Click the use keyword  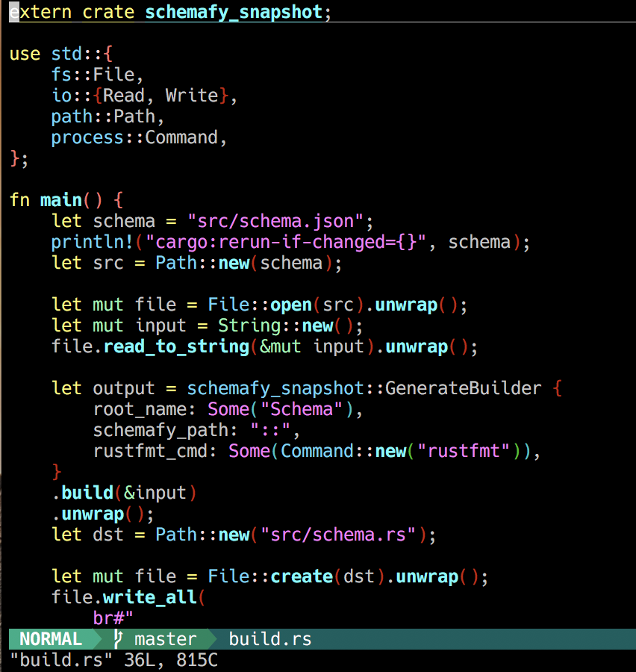pos(25,54)
